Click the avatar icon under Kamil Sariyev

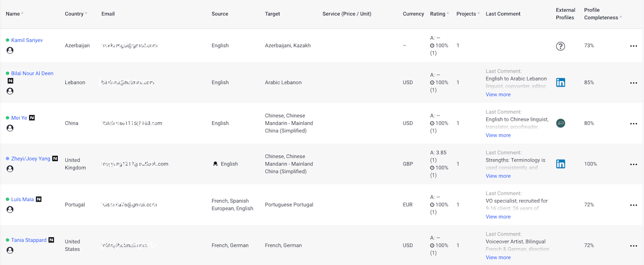point(10,50)
